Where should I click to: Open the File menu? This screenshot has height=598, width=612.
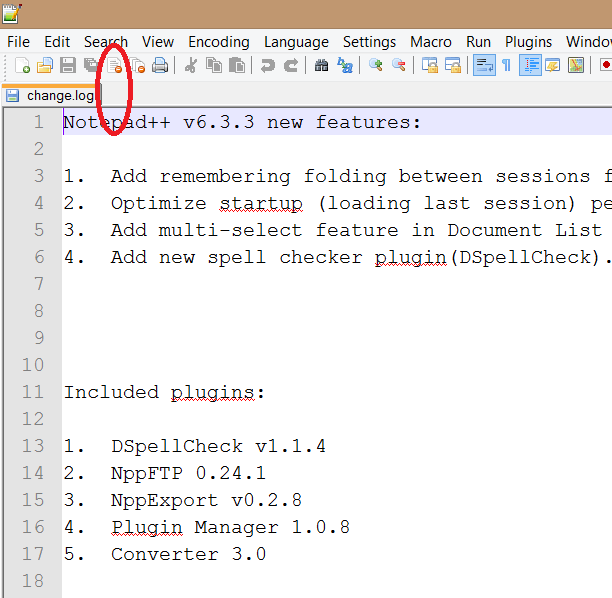coord(18,42)
